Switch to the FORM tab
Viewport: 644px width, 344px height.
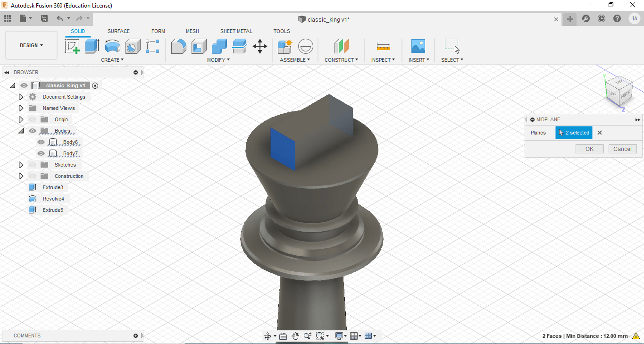pyautogui.click(x=158, y=31)
